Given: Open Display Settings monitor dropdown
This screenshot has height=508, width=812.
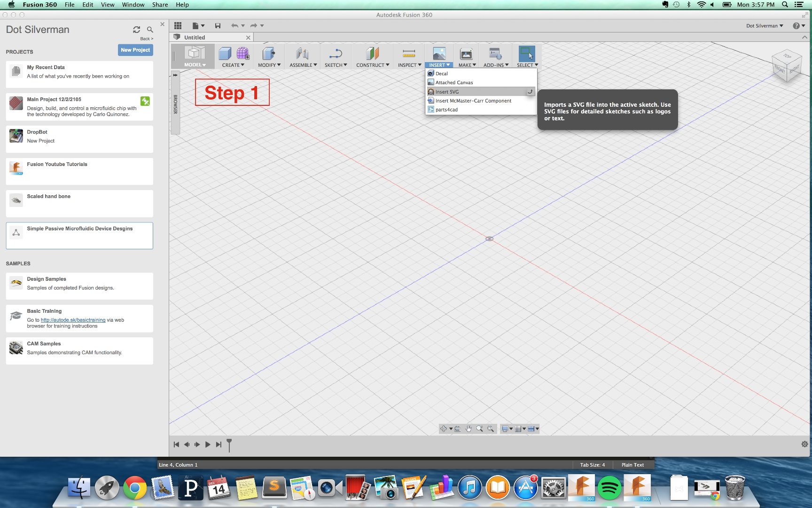Looking at the screenshot, I should 507,429.
